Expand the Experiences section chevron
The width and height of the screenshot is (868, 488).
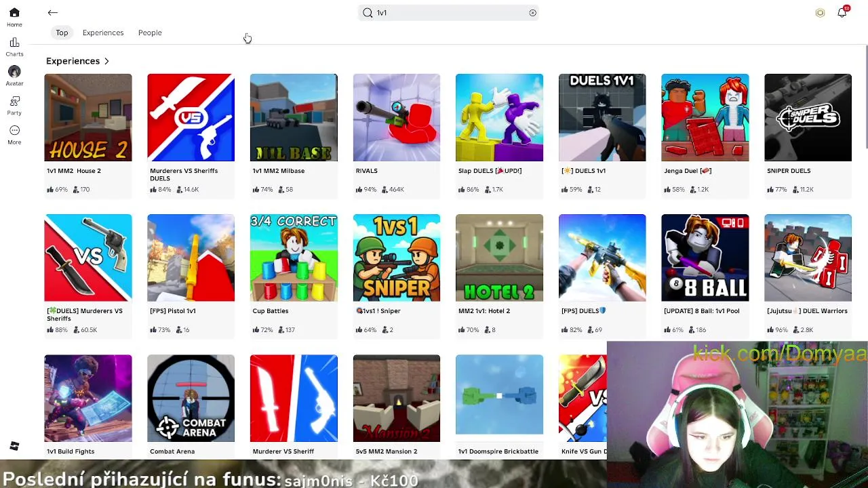click(106, 61)
